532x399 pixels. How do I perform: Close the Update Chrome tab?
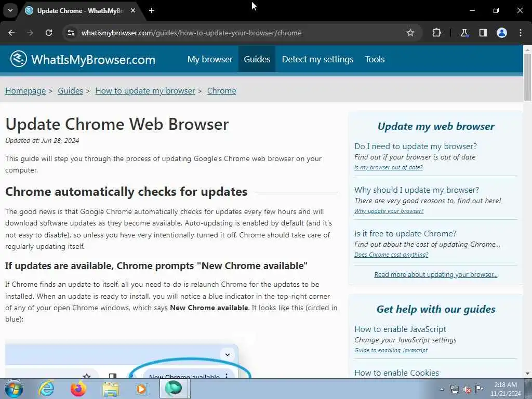point(133,10)
